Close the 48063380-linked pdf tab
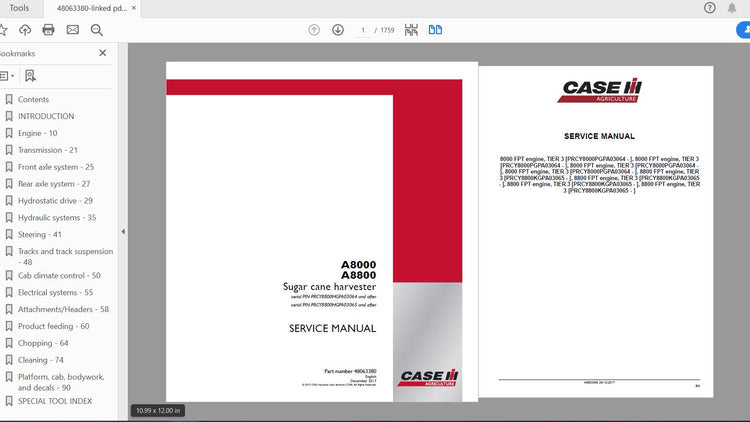Image resolution: width=750 pixels, height=422 pixels. (x=134, y=8)
